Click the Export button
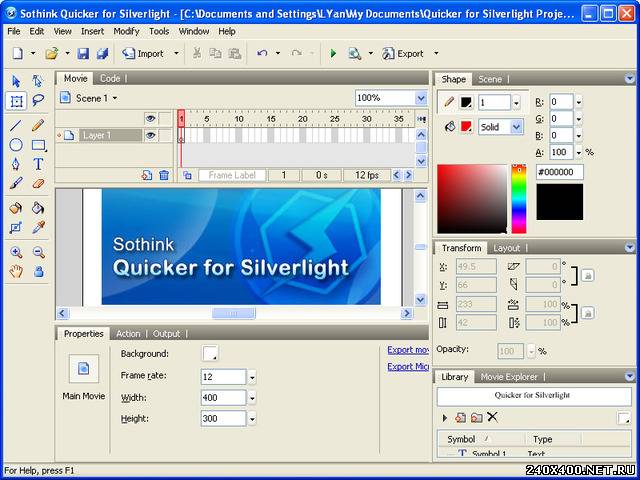 [403, 53]
